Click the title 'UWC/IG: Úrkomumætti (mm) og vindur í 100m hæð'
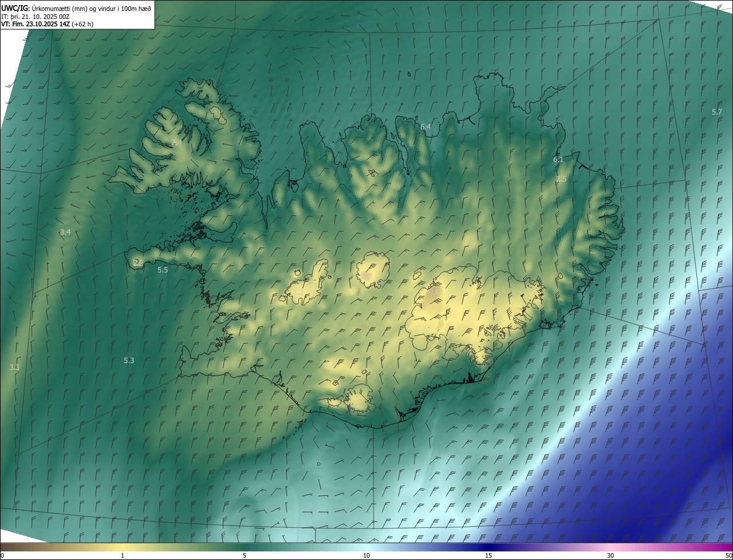This screenshot has width=733, height=560. [x=76, y=8]
